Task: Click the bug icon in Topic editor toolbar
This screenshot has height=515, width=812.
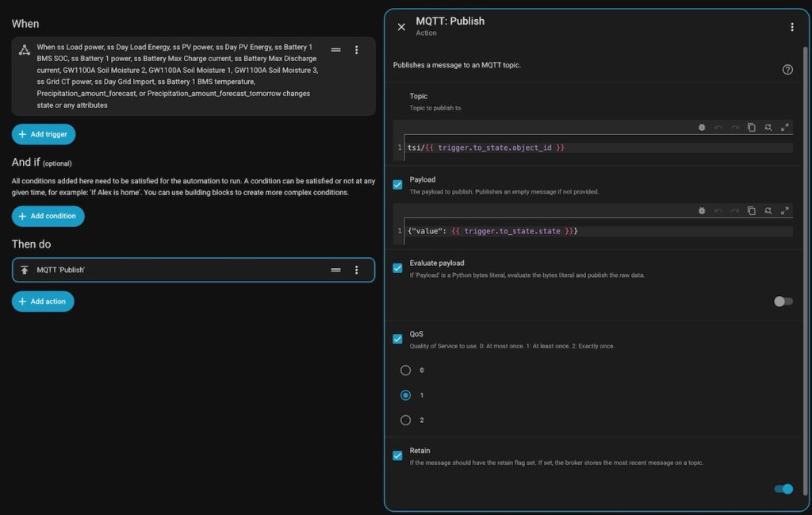Action: click(x=702, y=127)
